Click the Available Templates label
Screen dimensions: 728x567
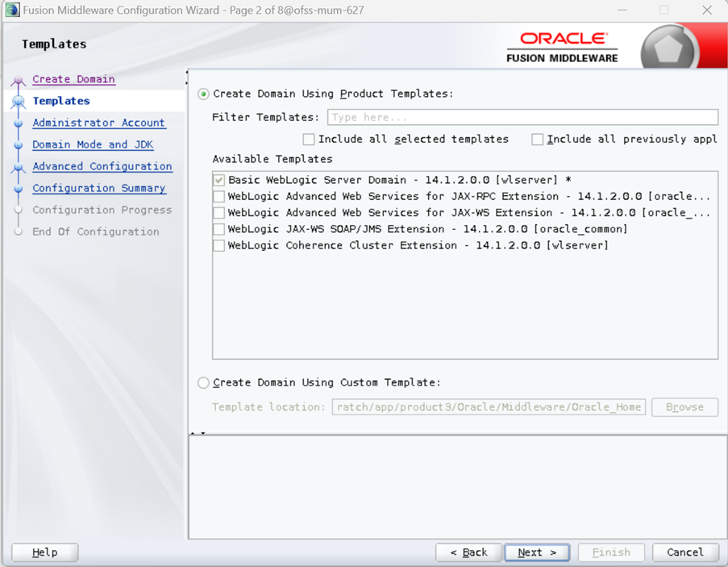click(x=272, y=159)
